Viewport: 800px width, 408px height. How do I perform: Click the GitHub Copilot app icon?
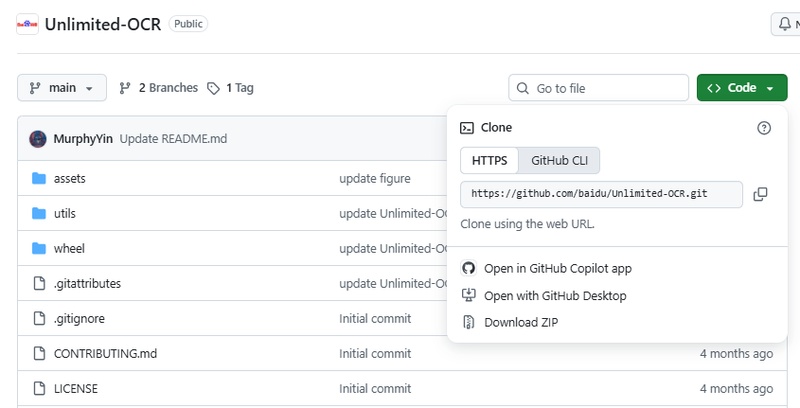(468, 268)
